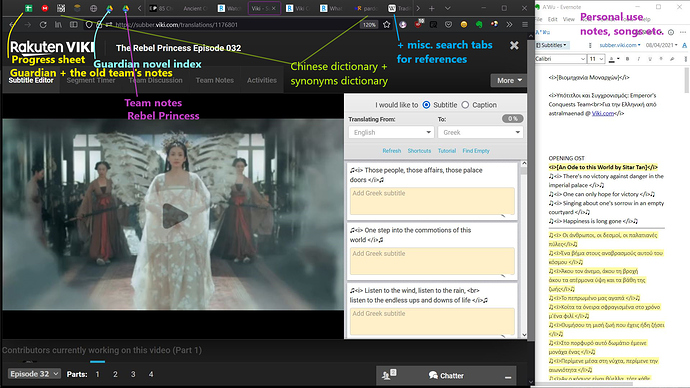The height and width of the screenshot is (388, 690).
Task: Expand the More dropdown menu
Action: click(509, 81)
